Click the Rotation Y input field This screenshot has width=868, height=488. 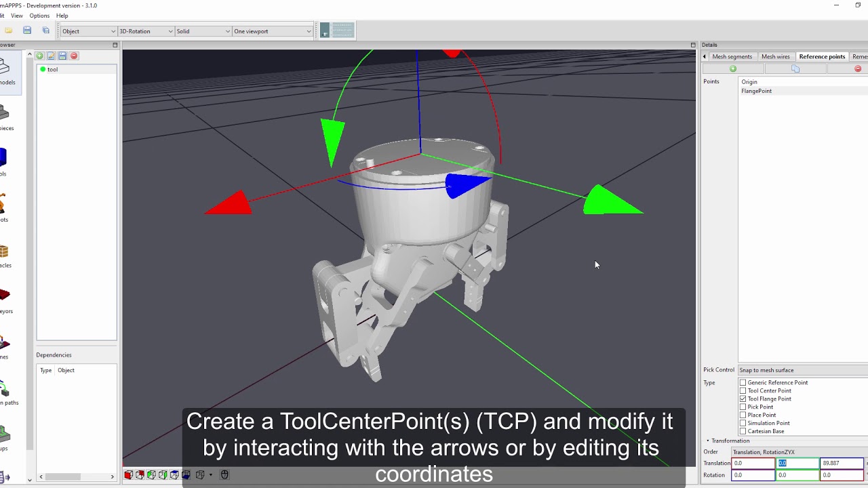coord(797,475)
